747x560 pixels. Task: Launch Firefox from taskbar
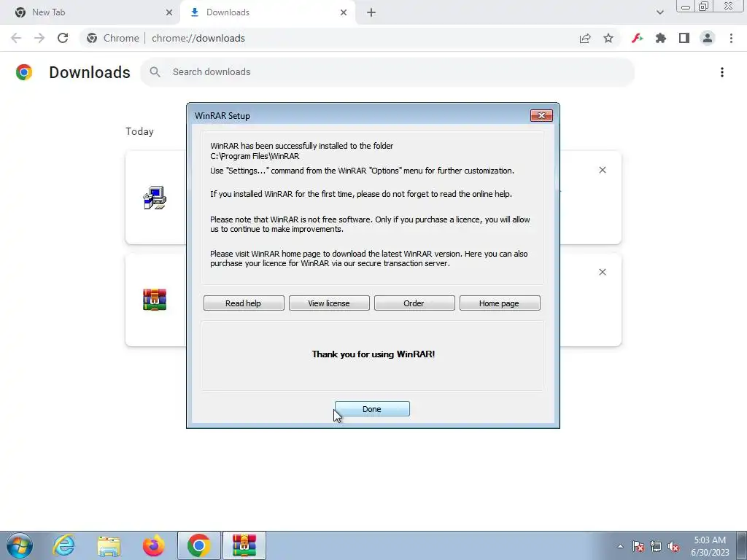153,545
